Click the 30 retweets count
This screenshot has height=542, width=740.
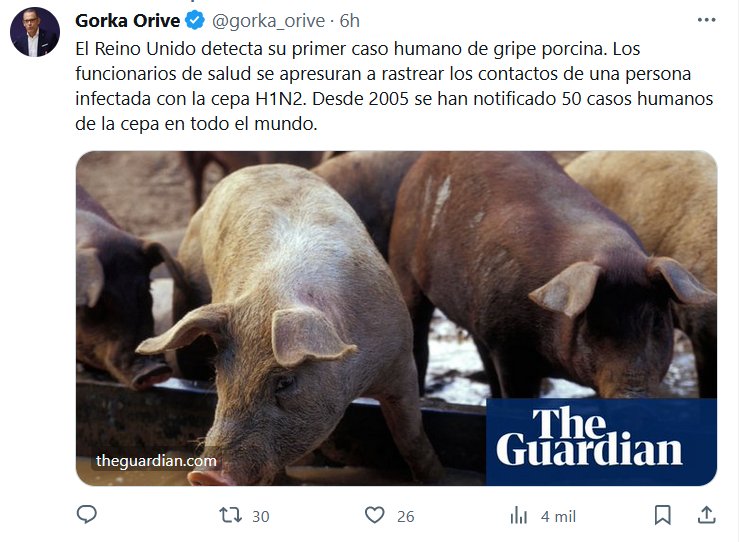[x=261, y=517]
